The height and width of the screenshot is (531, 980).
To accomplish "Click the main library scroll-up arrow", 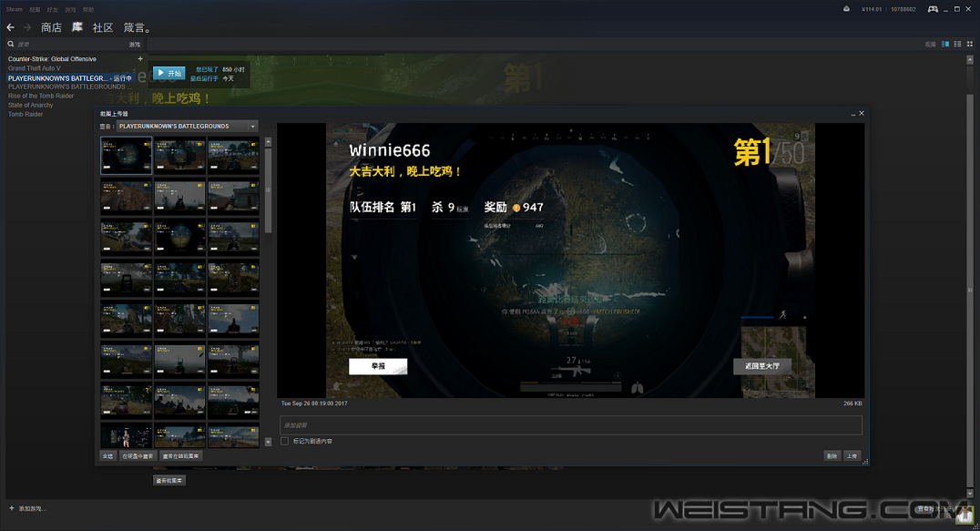I will click(970, 60).
